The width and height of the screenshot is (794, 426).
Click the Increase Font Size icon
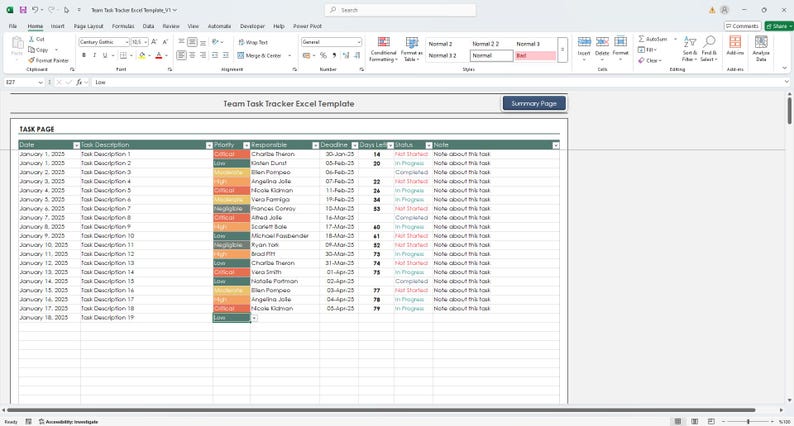(x=154, y=42)
